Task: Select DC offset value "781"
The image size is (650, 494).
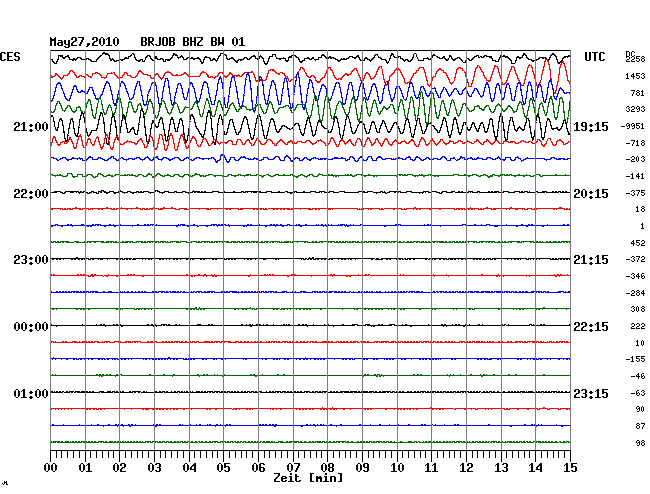Action: 638,93
